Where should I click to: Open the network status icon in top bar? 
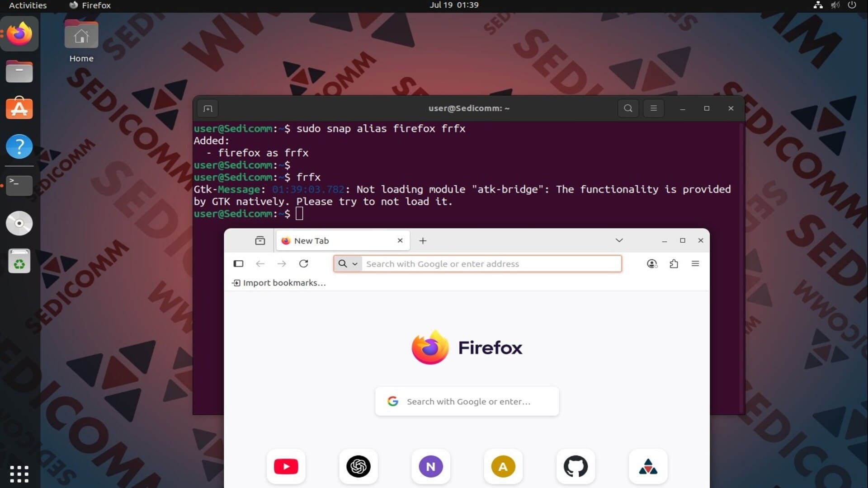(818, 5)
